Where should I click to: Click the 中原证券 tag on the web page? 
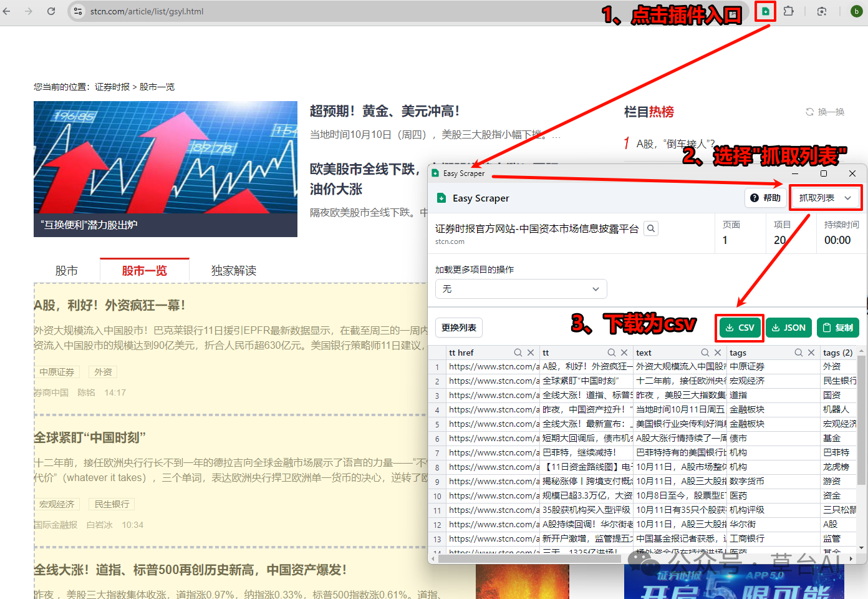coord(57,372)
